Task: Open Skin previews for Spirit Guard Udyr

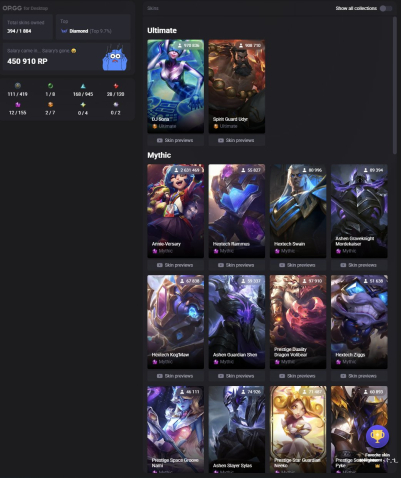Action: [237, 140]
